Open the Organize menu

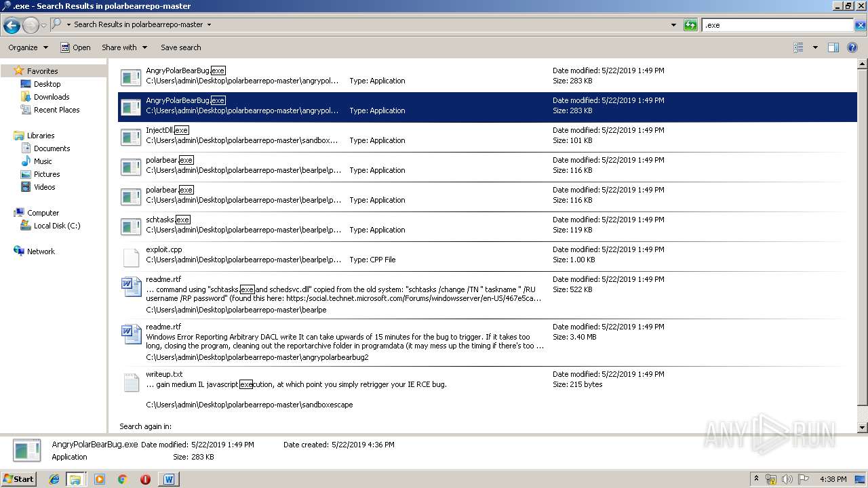tap(28, 47)
